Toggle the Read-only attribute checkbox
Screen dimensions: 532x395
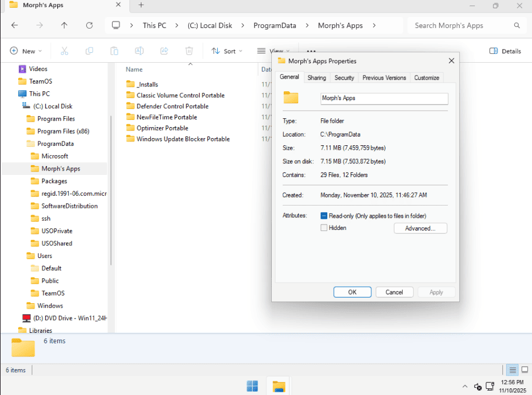pyautogui.click(x=324, y=216)
